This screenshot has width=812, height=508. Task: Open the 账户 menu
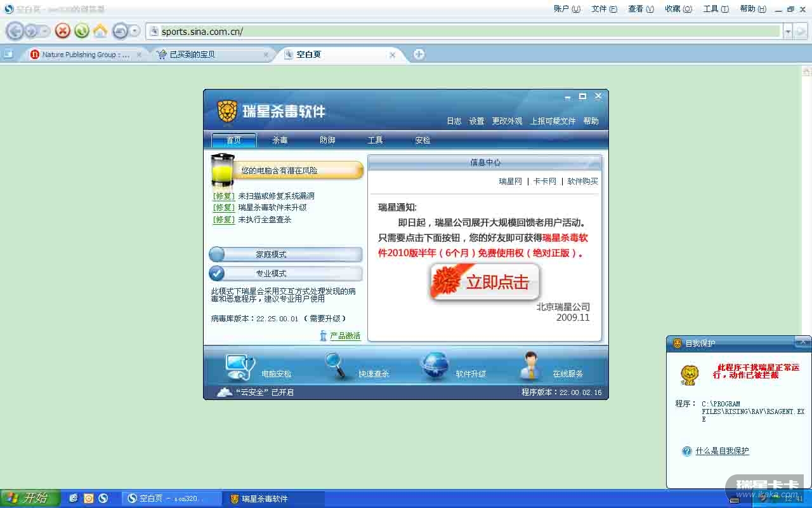pos(567,9)
